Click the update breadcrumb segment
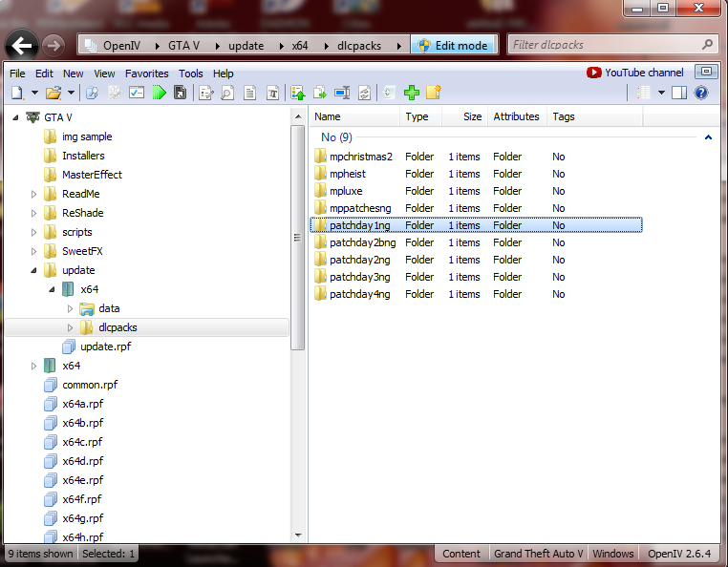Screen dimensions: 728x567 tap(246, 46)
